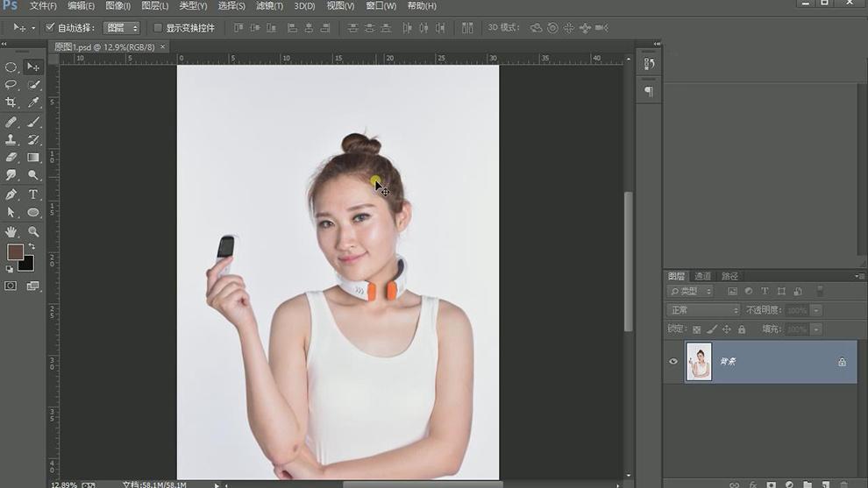Open the 文件(F) menu
Screen dimensions: 868x488
click(43, 6)
